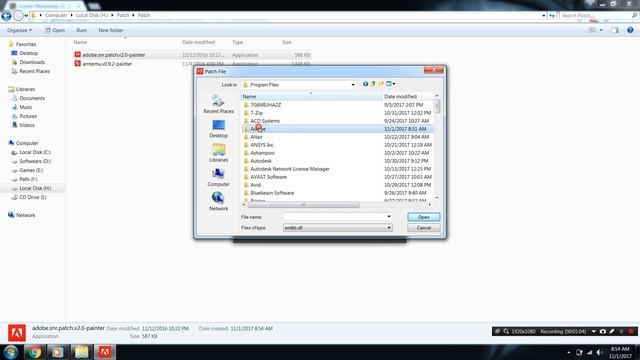Open Network in Explorer navigation pane
Screen dimensions: 640x360
click(25, 215)
